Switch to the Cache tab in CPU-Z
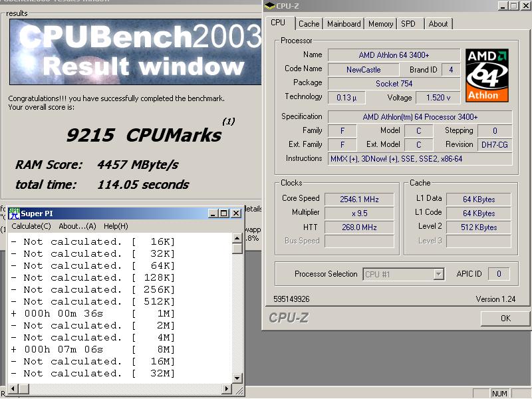The image size is (532, 399). click(x=309, y=24)
